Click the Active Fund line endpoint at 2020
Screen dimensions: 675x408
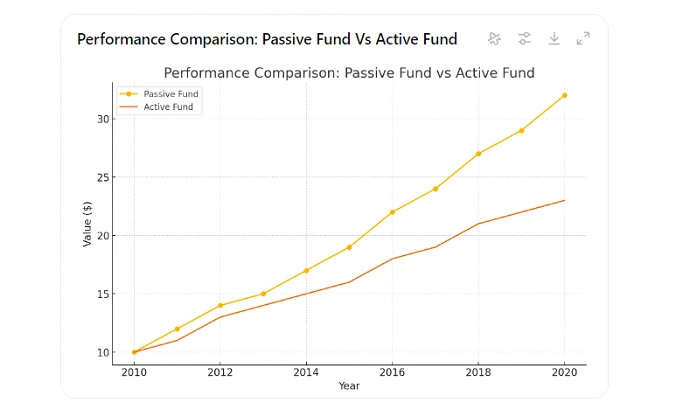pyautogui.click(x=564, y=201)
